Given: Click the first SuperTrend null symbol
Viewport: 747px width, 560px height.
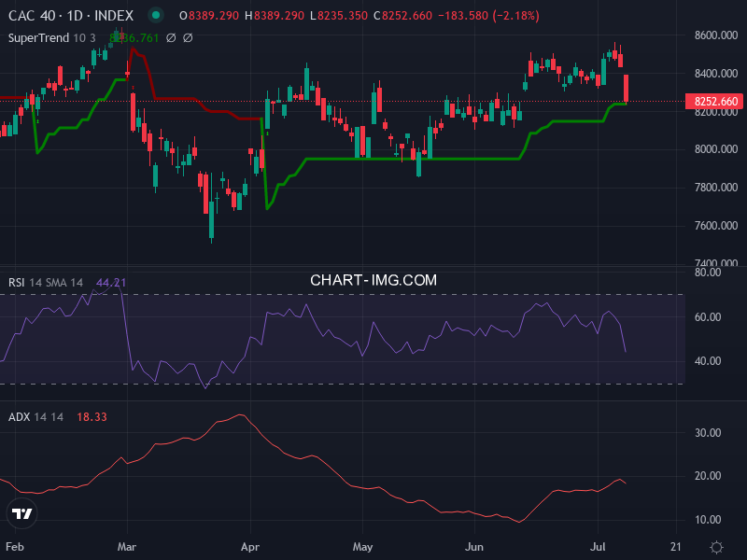Looking at the screenshot, I should tap(171, 37).
